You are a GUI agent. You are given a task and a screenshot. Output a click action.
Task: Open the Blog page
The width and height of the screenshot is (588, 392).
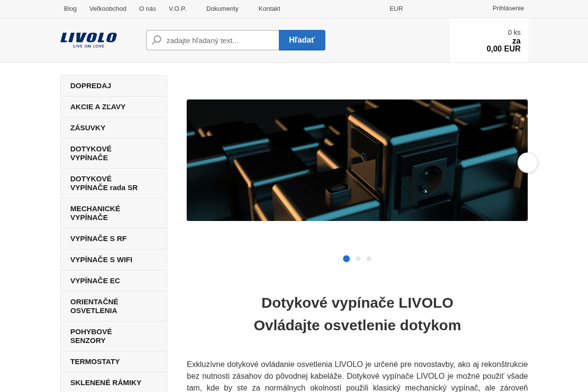point(70,8)
